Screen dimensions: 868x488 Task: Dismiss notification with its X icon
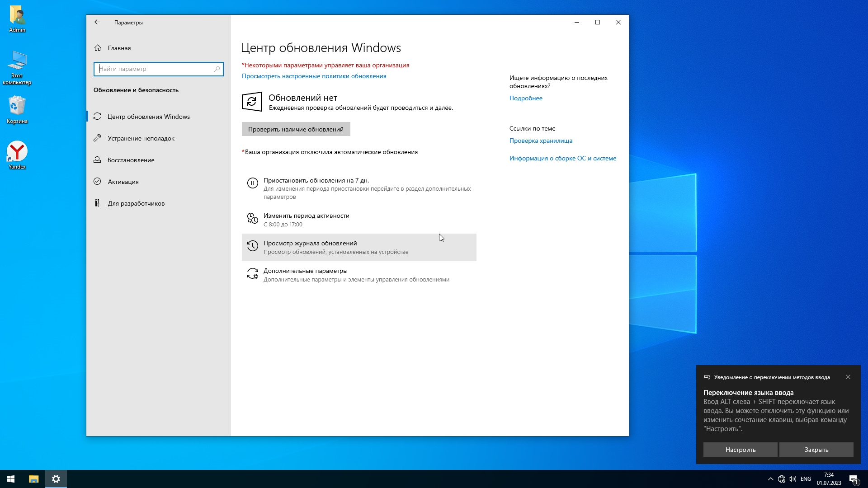pos(848,377)
